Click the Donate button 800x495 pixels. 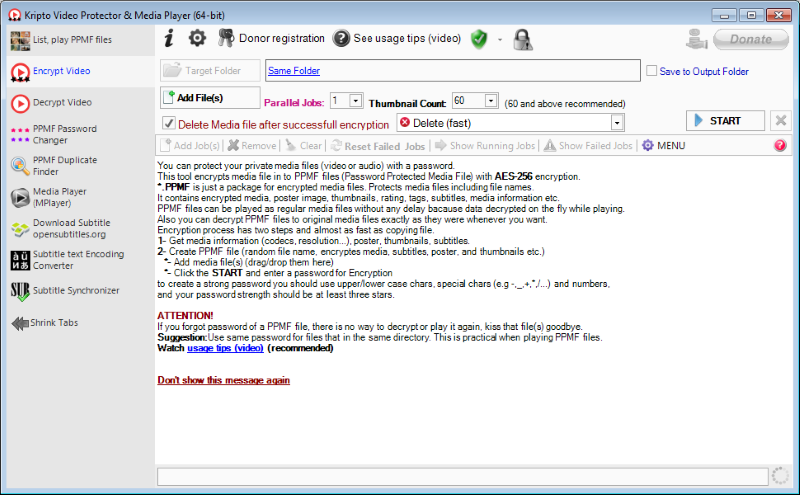pyautogui.click(x=751, y=39)
